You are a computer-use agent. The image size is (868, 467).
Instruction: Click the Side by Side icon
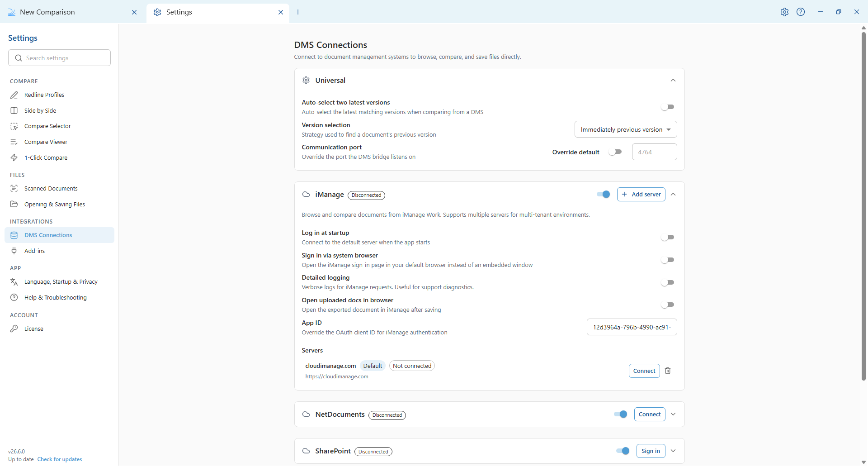click(14, 111)
